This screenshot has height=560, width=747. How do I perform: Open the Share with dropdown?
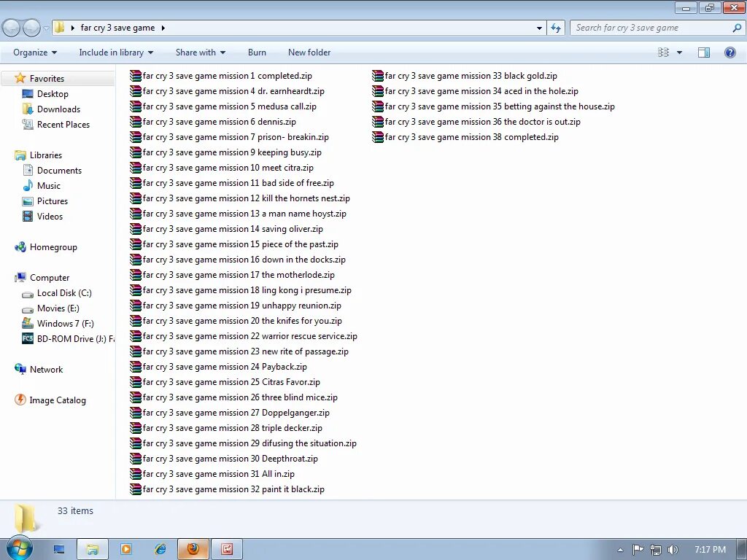click(200, 52)
